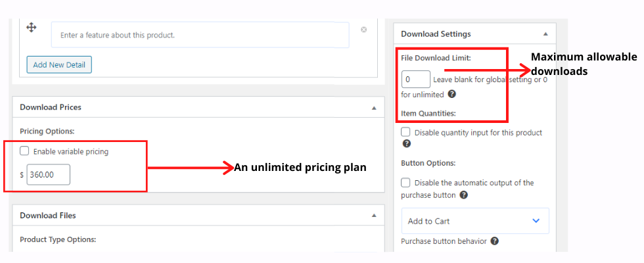
Task: Click the Purchase button behavior label
Action: [x=444, y=241]
